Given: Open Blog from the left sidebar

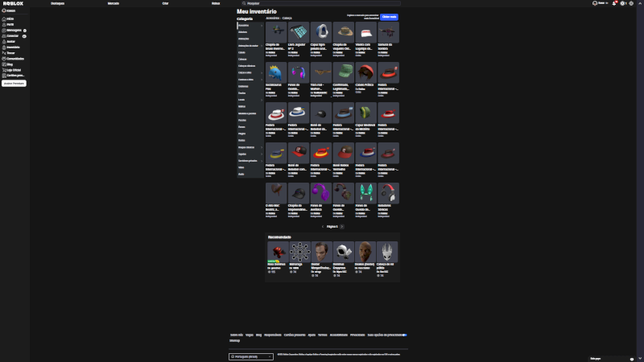Looking at the screenshot, I should [x=8, y=64].
